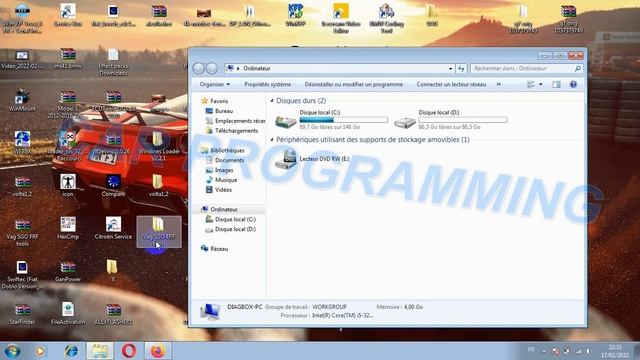Open the Citroën Service shortcut
640x360 pixels.
pos(113,228)
